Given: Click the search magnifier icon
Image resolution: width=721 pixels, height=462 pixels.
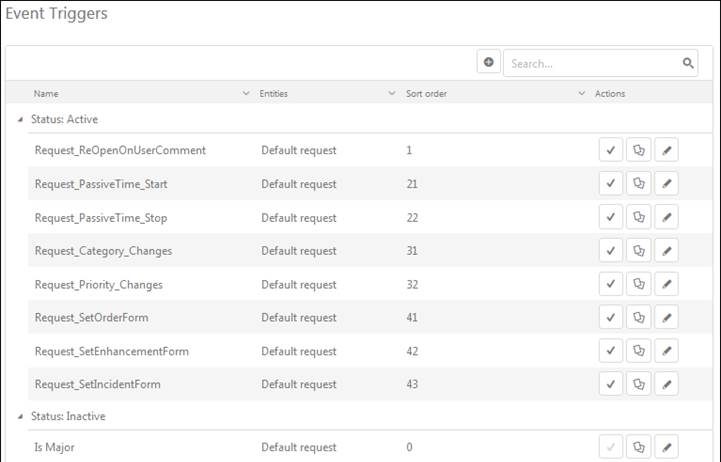Looking at the screenshot, I should [688, 63].
